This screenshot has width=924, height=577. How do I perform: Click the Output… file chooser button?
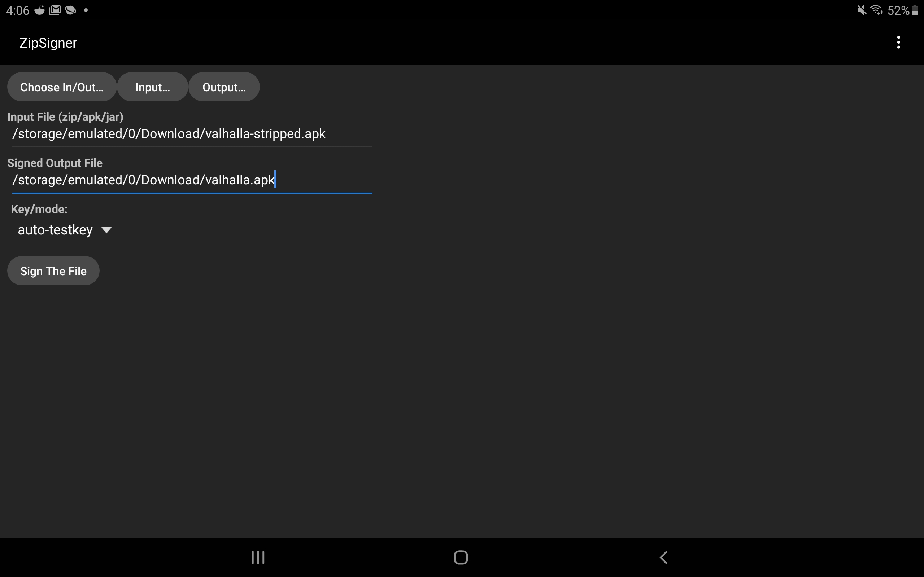point(224,87)
